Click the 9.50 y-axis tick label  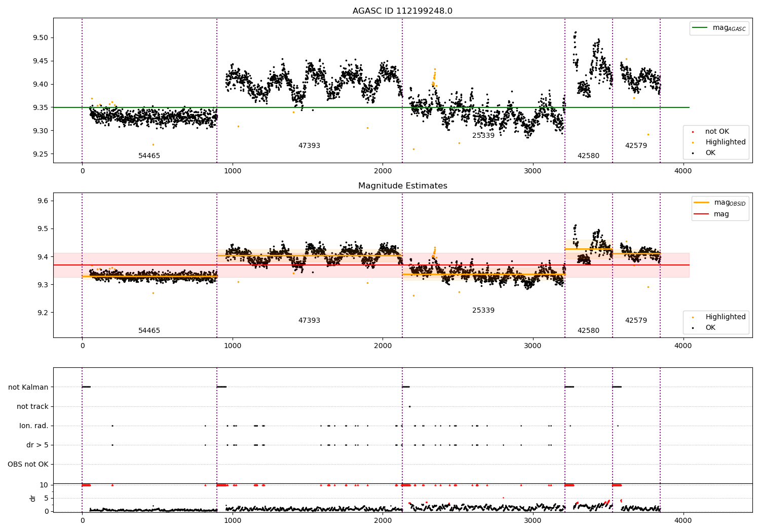point(40,38)
